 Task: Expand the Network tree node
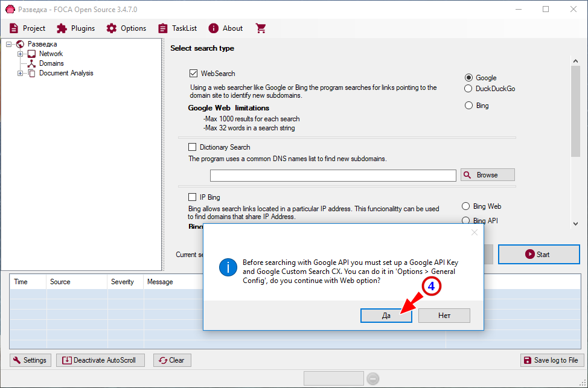21,54
